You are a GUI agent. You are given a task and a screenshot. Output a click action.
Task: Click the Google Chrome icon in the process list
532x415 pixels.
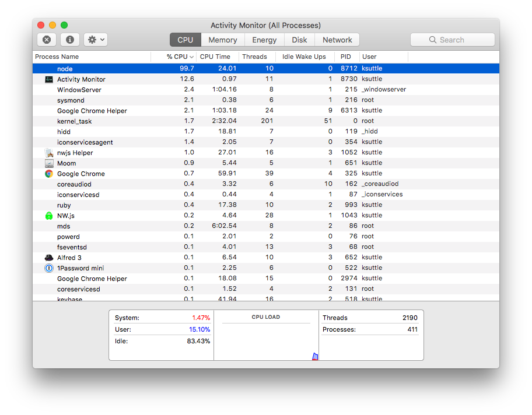coord(48,174)
